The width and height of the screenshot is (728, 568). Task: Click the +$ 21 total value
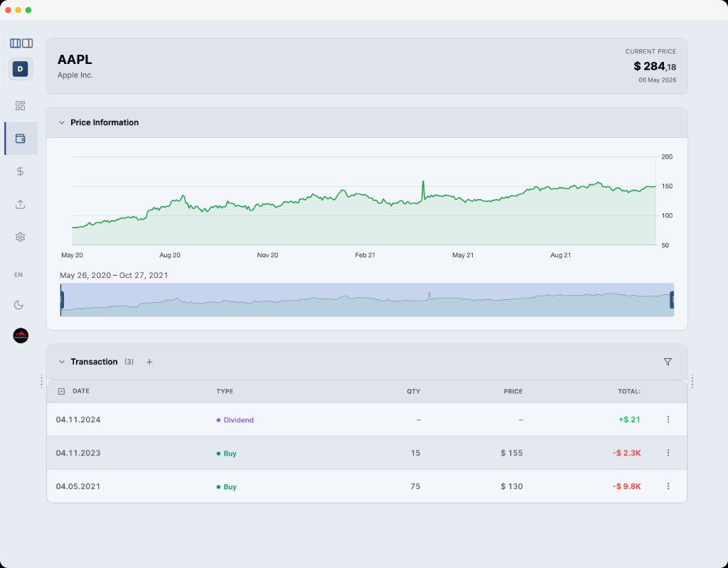click(629, 420)
